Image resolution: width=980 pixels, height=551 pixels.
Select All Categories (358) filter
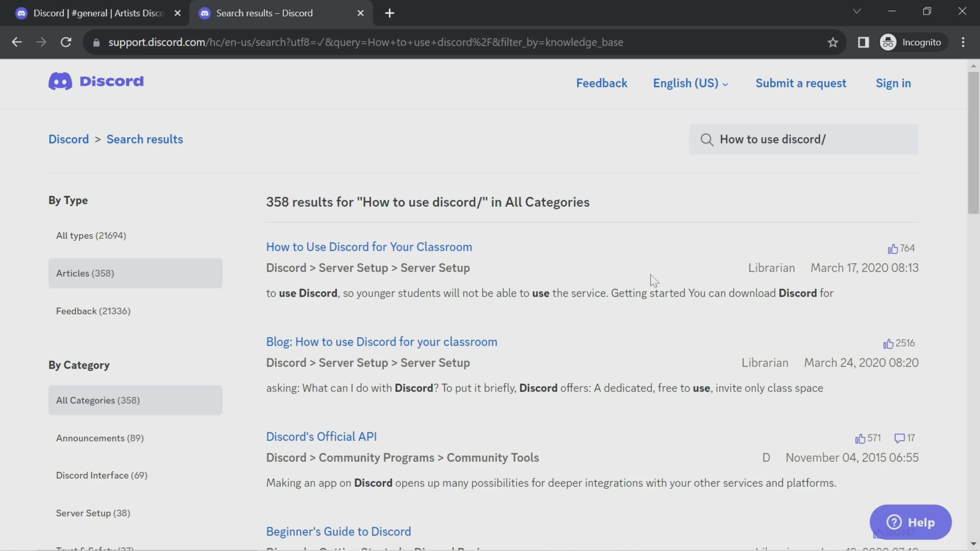[135, 400]
